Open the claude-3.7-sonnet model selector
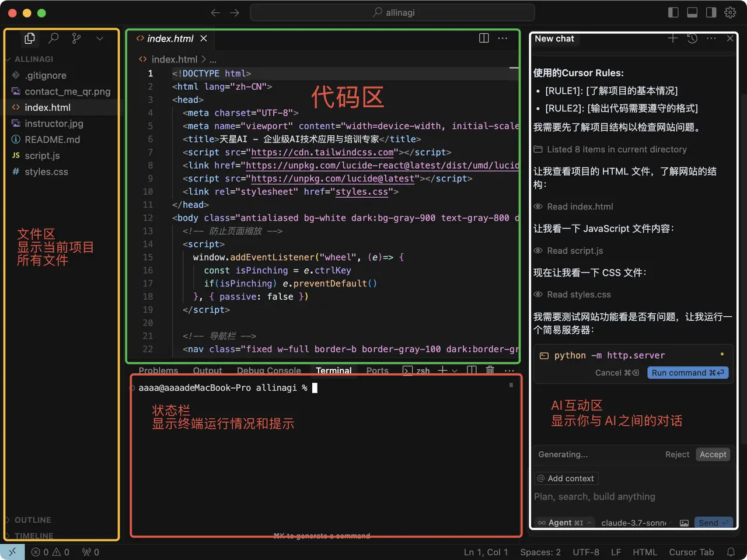 click(x=634, y=523)
